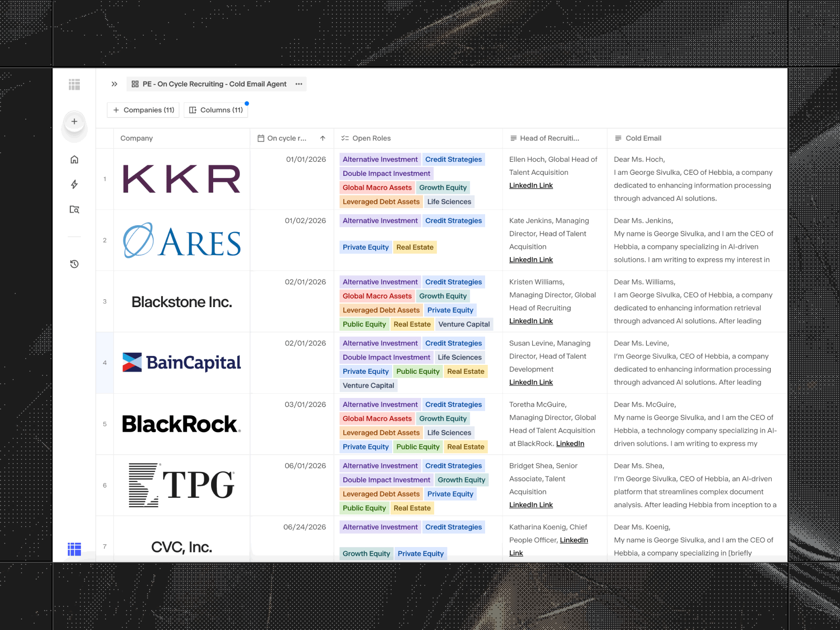Select the CVC, Inc. company cell

[x=182, y=540]
